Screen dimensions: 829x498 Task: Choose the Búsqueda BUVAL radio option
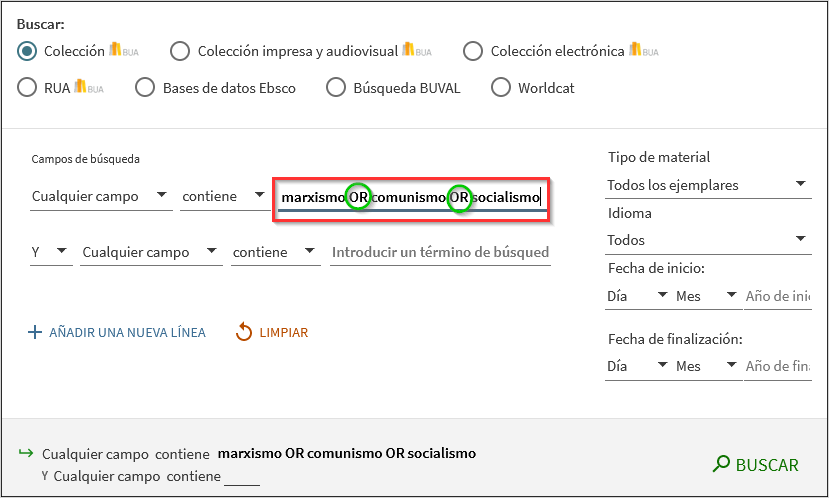coord(336,88)
